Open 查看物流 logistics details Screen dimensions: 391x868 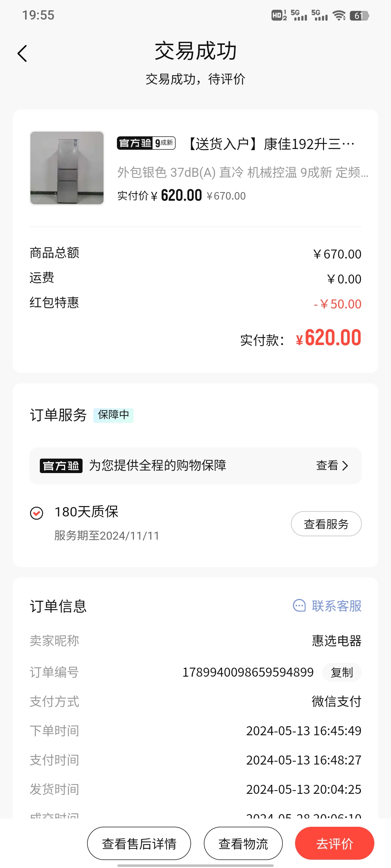(243, 843)
